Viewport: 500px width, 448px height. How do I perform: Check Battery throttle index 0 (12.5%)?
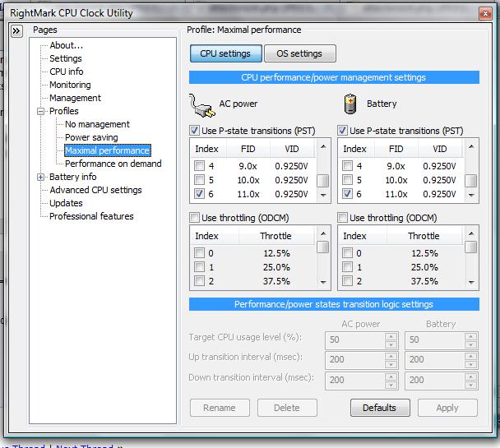pyautogui.click(x=347, y=253)
